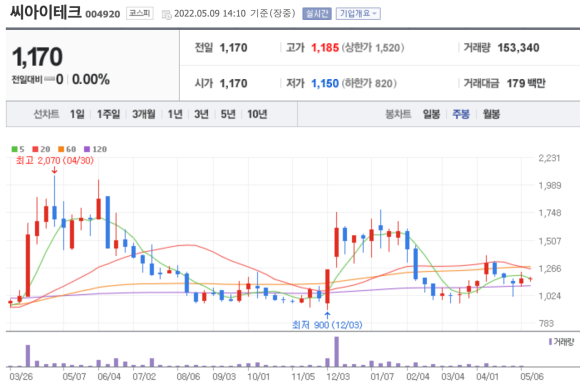
Task: Click the 05/06 date axis label
Action: (x=532, y=377)
